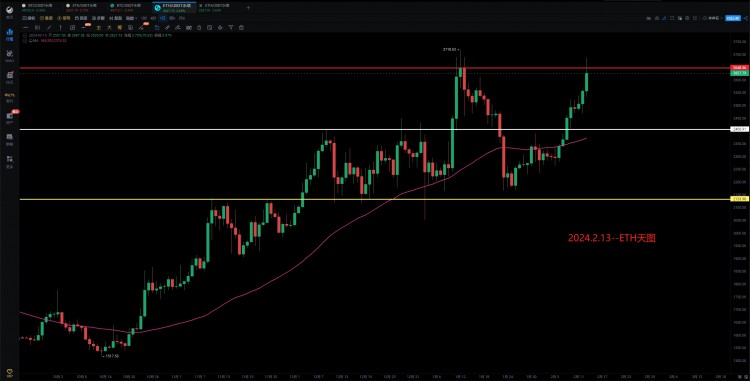Toggle the blue highlighted magnet tool

157,27
